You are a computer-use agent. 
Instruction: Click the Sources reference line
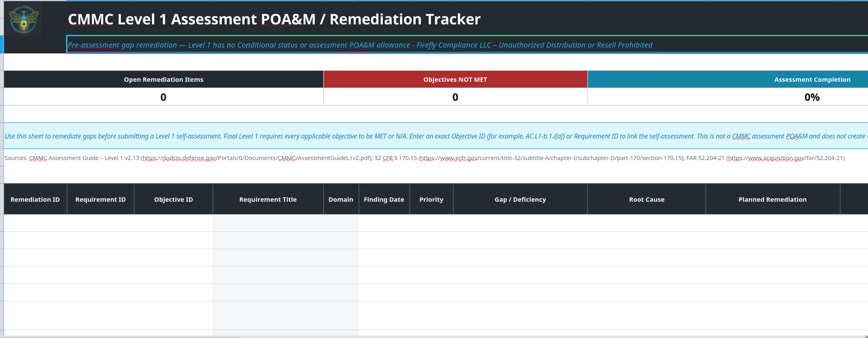coord(424,158)
